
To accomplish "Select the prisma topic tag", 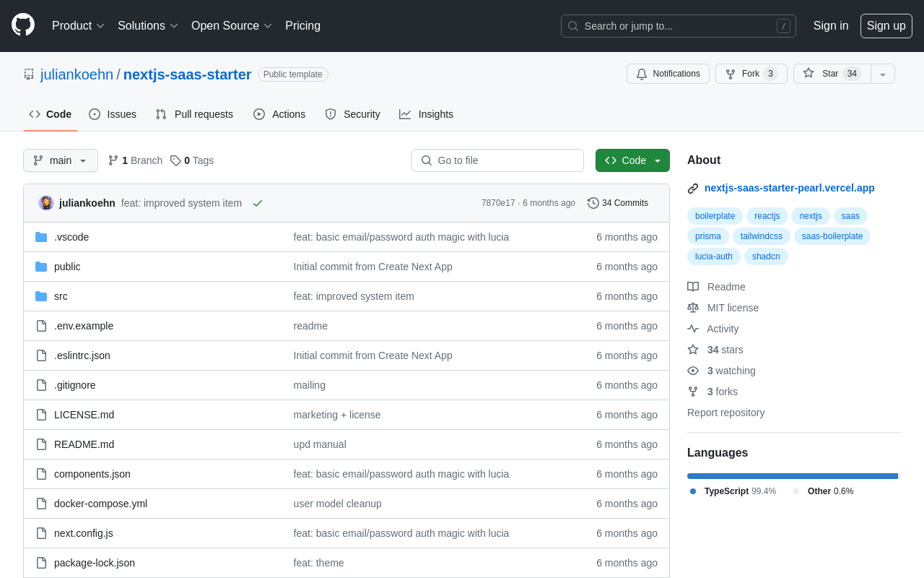I will coord(707,236).
